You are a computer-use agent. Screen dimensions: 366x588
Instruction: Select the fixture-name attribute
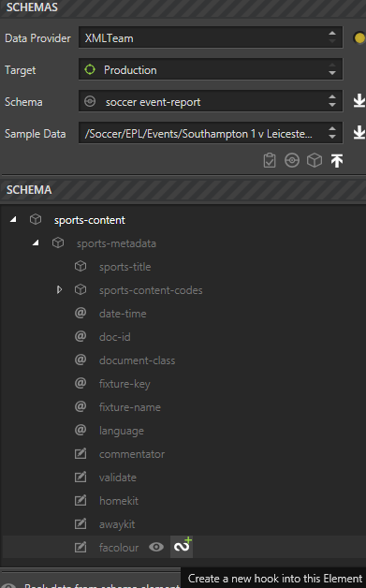coord(130,407)
